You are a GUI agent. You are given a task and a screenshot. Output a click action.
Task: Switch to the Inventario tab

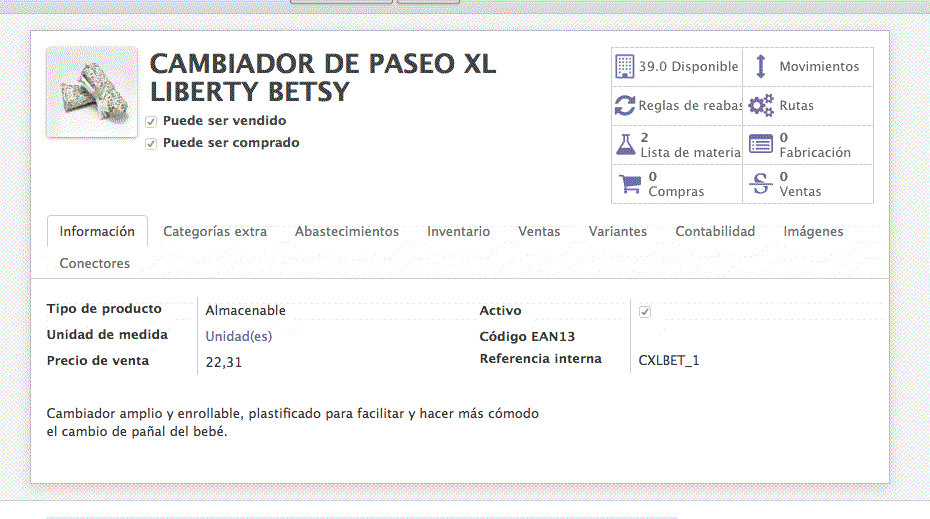[458, 232]
